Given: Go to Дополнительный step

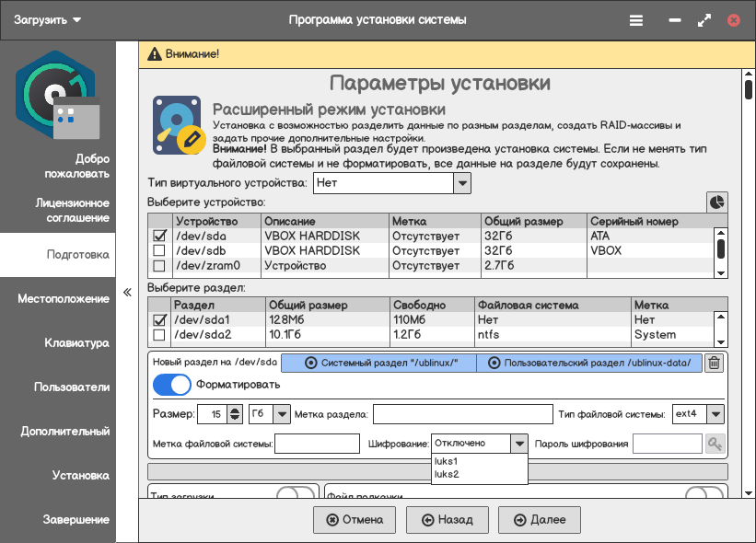Looking at the screenshot, I should tap(65, 432).
